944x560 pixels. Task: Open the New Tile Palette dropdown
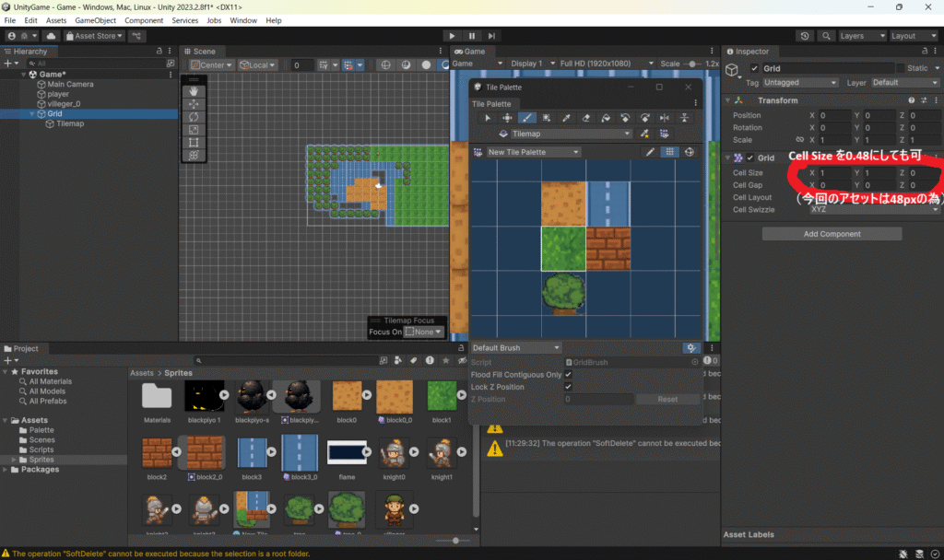pos(534,152)
